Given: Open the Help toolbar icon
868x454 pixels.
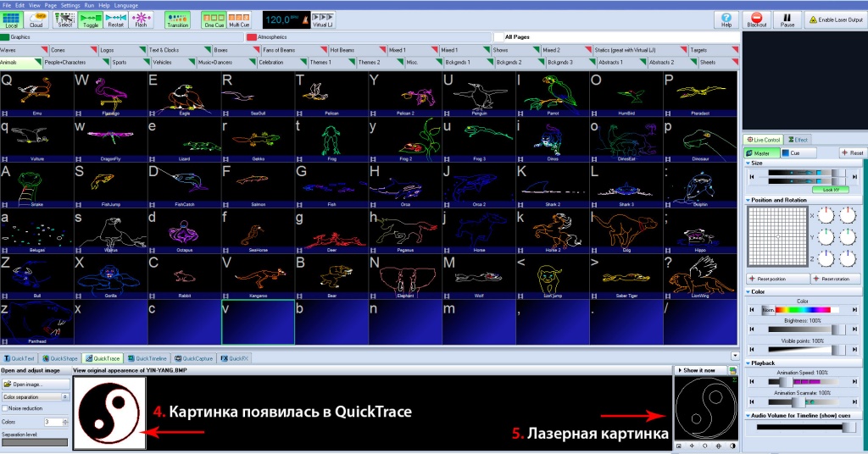Looking at the screenshot, I should 726,20.
